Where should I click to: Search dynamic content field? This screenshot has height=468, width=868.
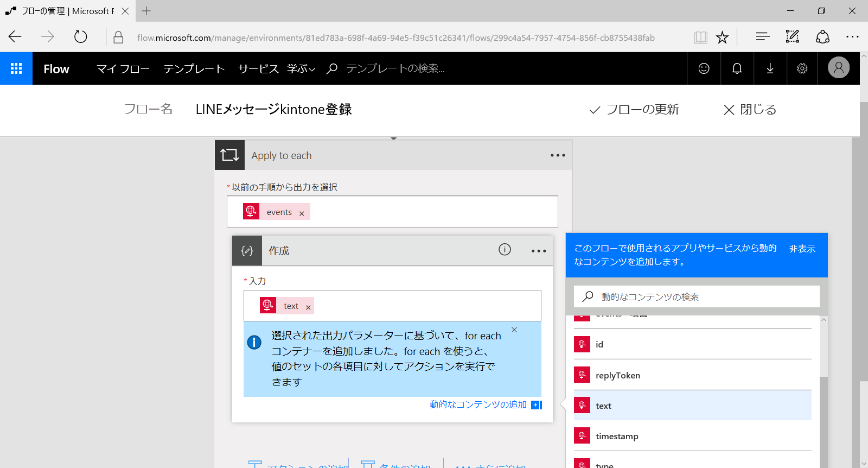pos(697,296)
